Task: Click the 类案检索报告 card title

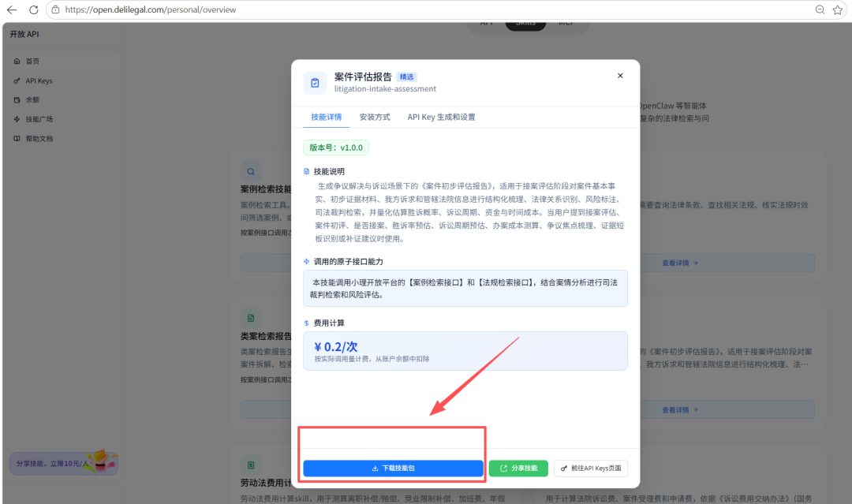Action: pyautogui.click(x=267, y=336)
